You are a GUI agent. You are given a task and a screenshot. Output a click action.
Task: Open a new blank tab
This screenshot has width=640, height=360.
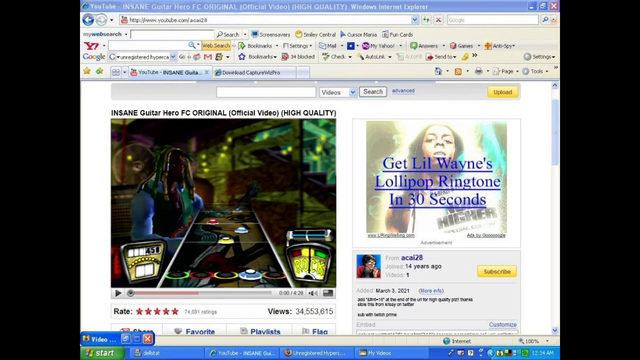(303, 72)
